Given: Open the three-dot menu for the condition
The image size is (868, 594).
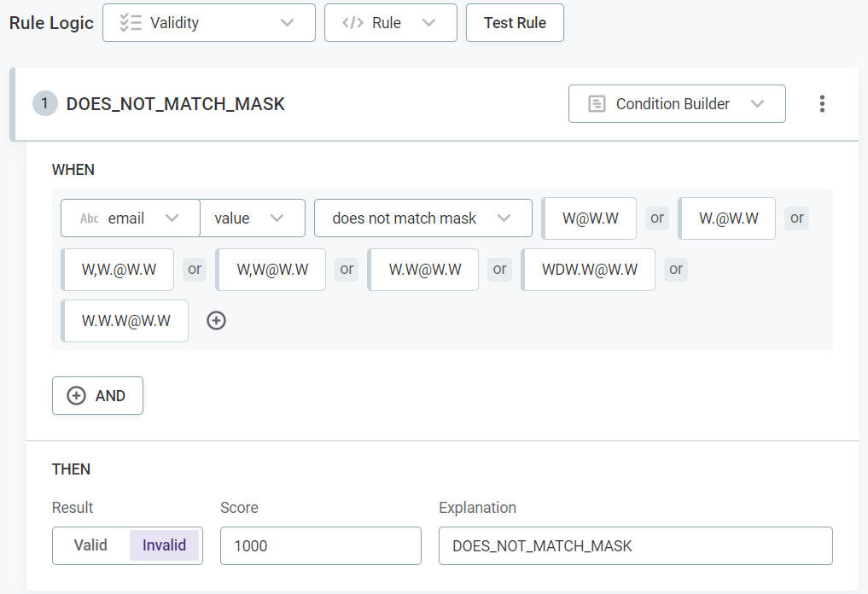Looking at the screenshot, I should point(822,103).
